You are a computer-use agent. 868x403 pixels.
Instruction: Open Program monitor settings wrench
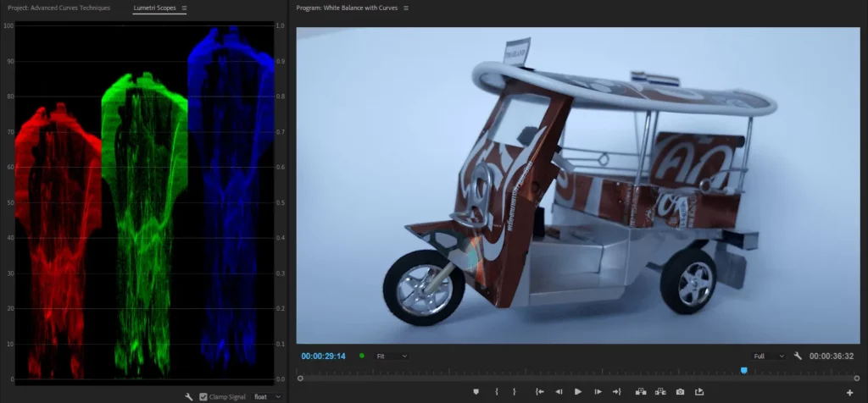coord(798,356)
